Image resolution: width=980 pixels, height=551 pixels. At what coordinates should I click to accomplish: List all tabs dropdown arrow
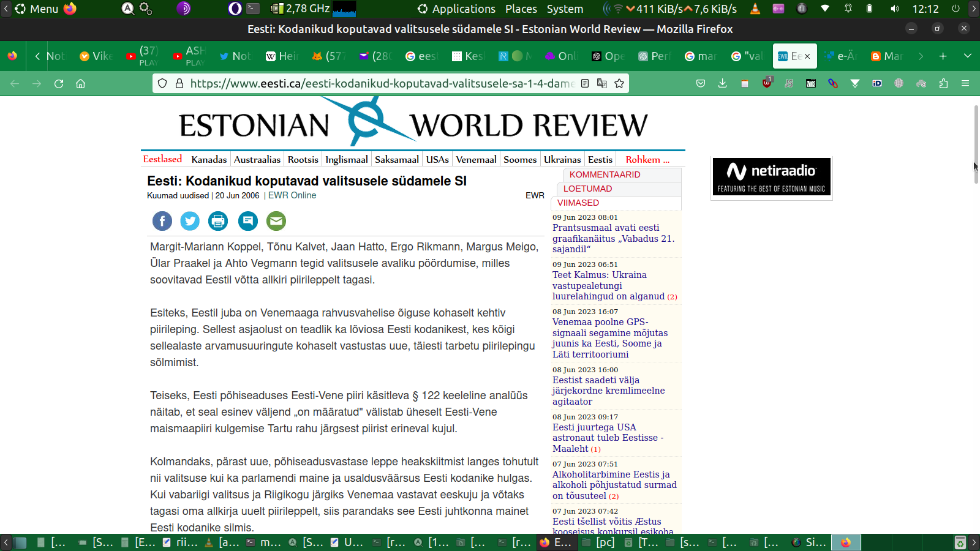968,56
